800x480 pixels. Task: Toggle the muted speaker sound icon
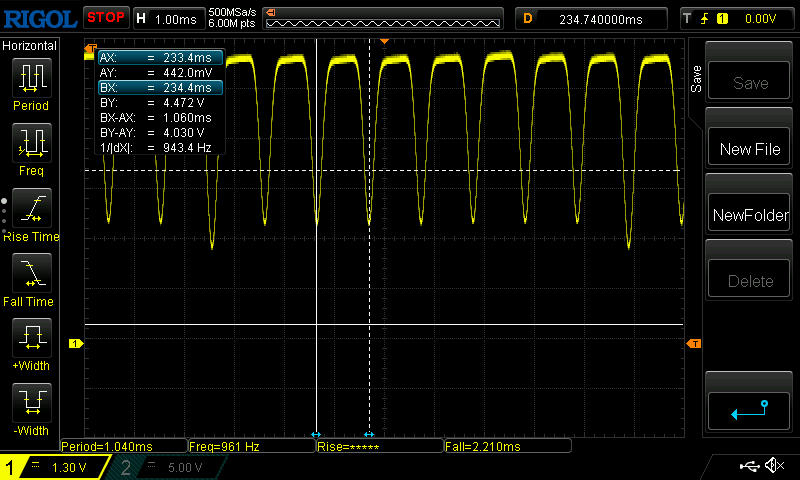tap(773, 466)
